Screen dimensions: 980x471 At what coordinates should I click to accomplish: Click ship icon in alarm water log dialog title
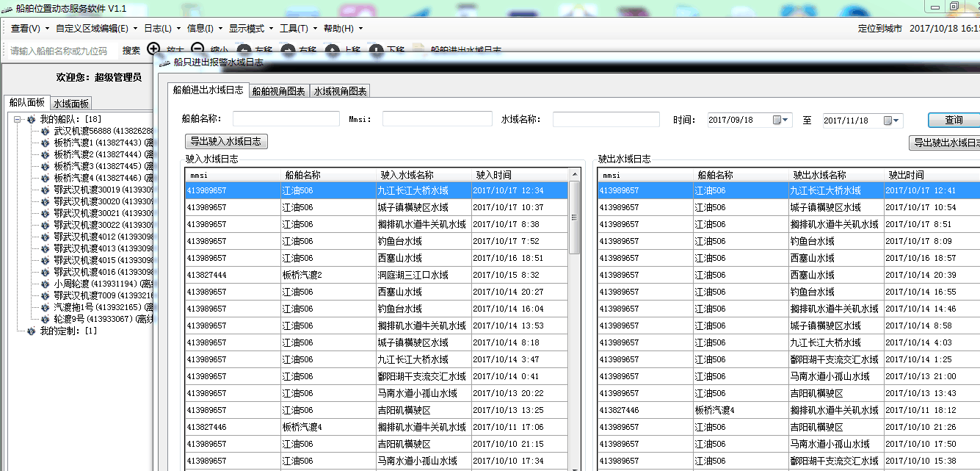click(x=164, y=63)
